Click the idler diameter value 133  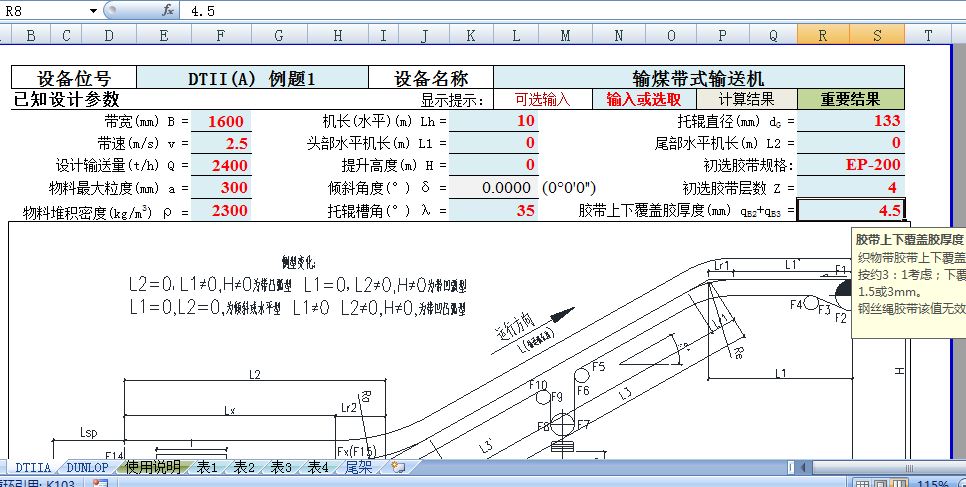click(851, 121)
